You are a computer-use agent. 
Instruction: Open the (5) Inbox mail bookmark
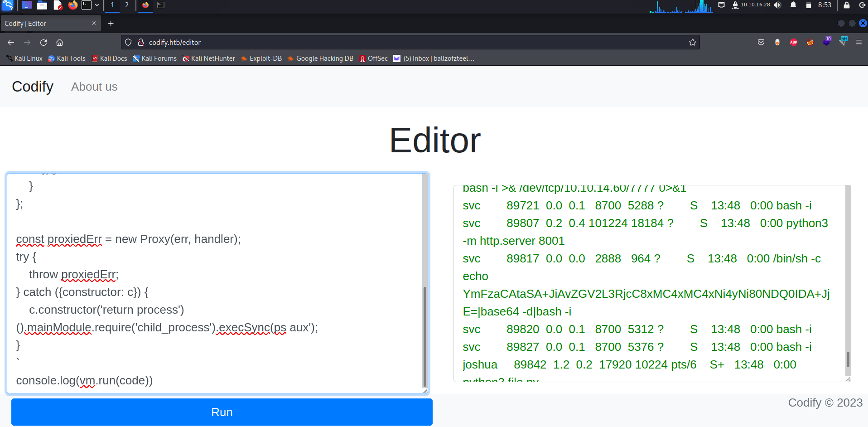click(434, 58)
